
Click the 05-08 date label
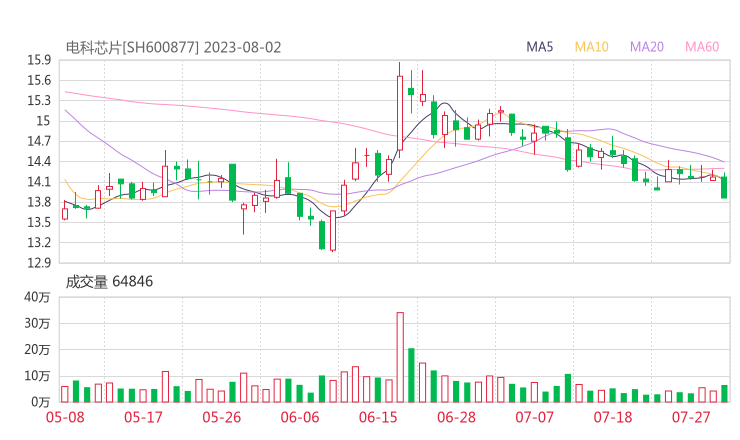click(x=65, y=417)
